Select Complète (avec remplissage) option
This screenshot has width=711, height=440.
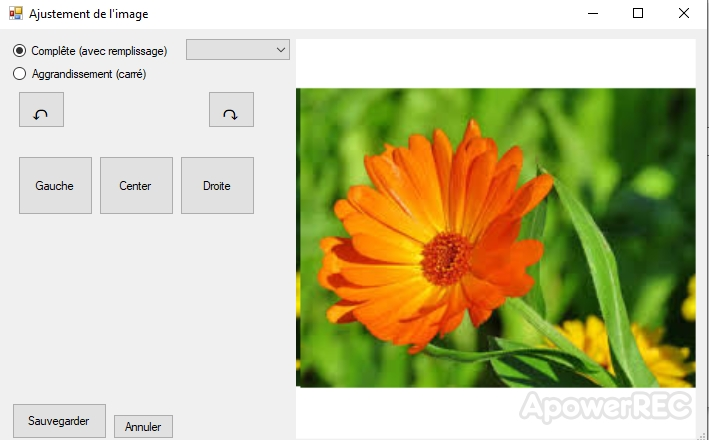90,50
